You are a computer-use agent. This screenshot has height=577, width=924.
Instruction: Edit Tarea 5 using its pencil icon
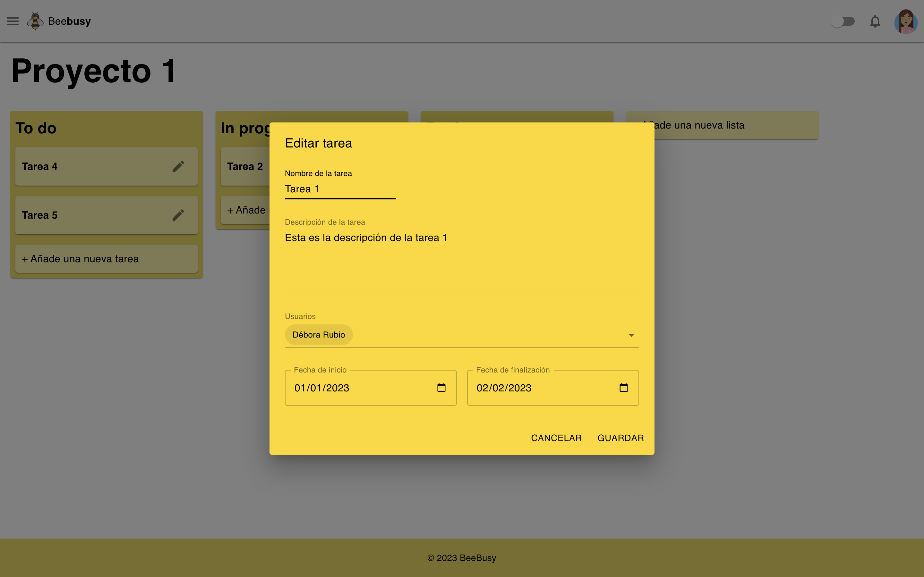click(179, 215)
